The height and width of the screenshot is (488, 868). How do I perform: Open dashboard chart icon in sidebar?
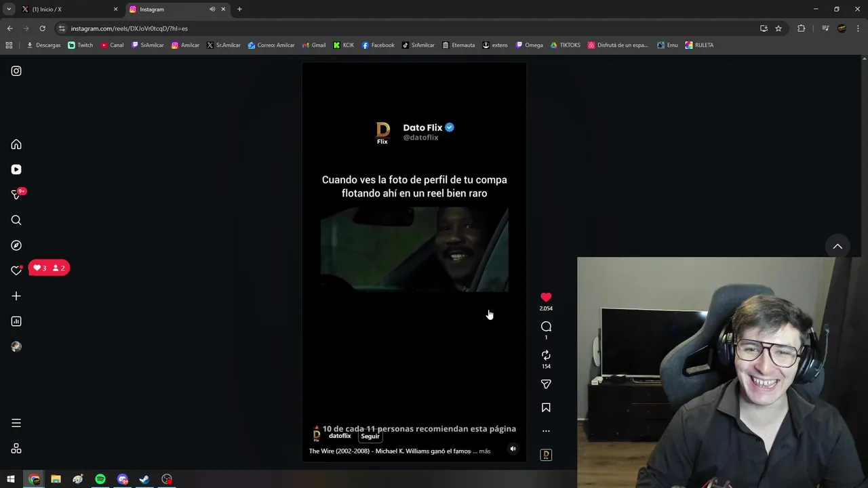pyautogui.click(x=16, y=321)
